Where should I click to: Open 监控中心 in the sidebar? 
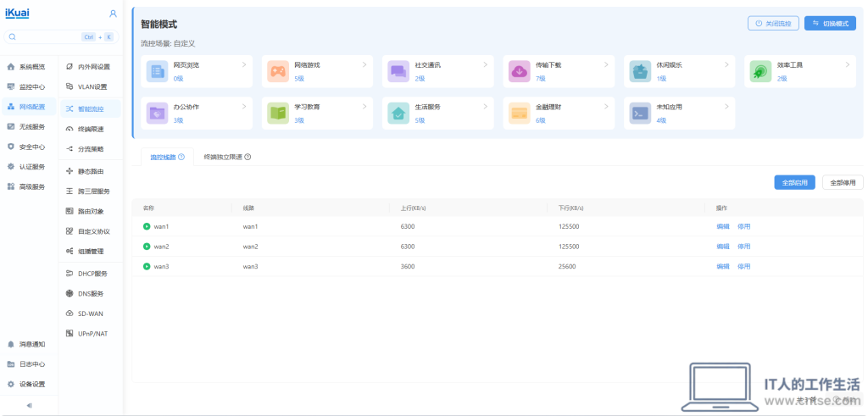click(x=29, y=87)
